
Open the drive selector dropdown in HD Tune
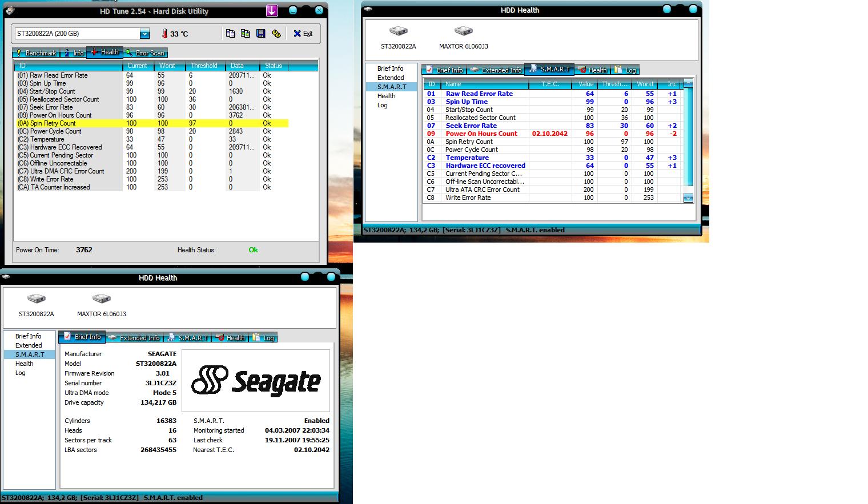tap(145, 34)
